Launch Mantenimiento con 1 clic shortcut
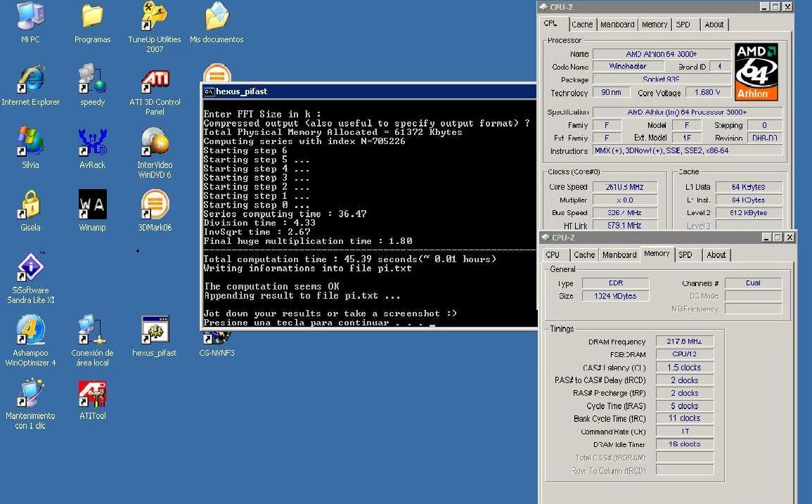The width and height of the screenshot is (812, 504). click(x=30, y=404)
